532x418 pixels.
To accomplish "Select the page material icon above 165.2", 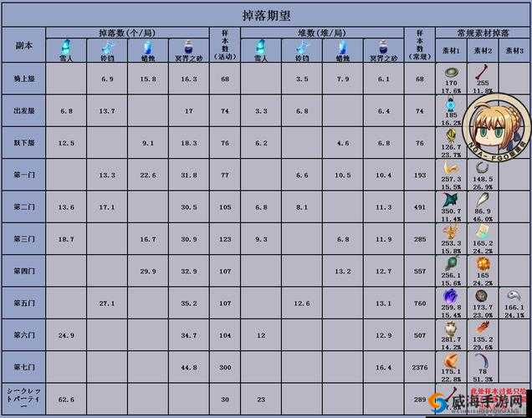I will click(x=483, y=232).
